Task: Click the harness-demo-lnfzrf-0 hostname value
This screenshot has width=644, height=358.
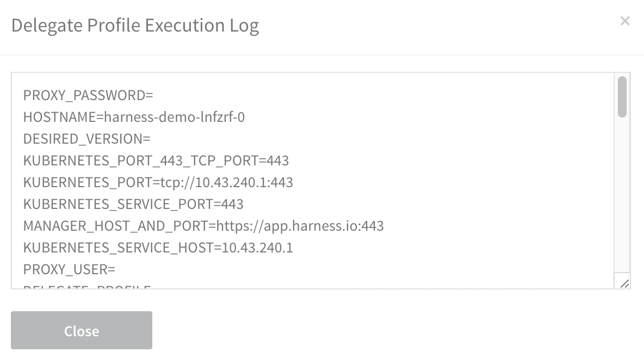Action: 175,117
